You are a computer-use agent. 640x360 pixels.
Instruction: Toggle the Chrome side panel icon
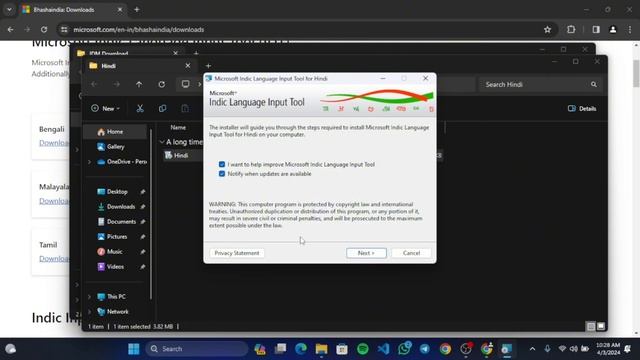(596, 29)
